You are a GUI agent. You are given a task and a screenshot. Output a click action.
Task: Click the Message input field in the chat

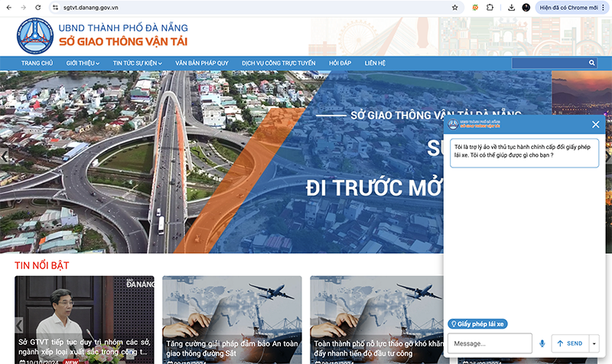(x=490, y=343)
